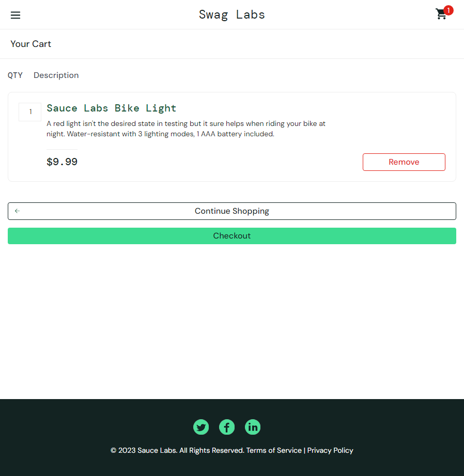Open the hamburger navigation menu
The height and width of the screenshot is (476, 464).
click(16, 15)
